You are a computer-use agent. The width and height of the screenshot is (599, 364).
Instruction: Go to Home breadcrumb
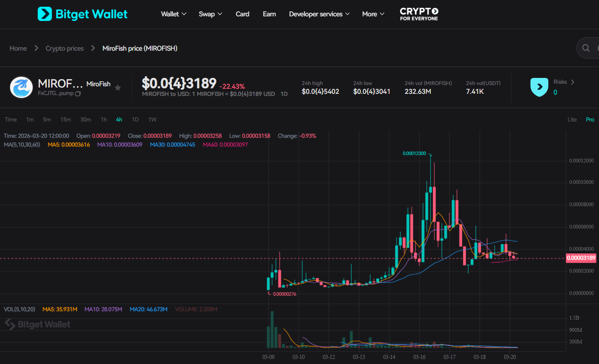click(18, 48)
